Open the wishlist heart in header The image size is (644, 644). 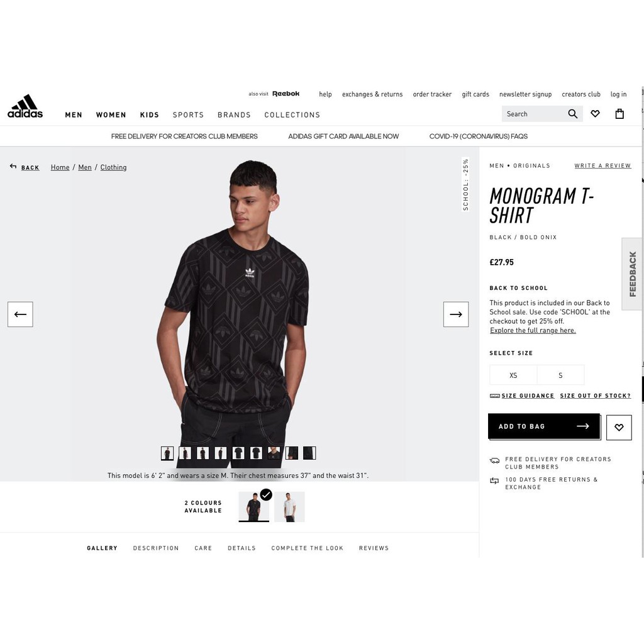595,114
